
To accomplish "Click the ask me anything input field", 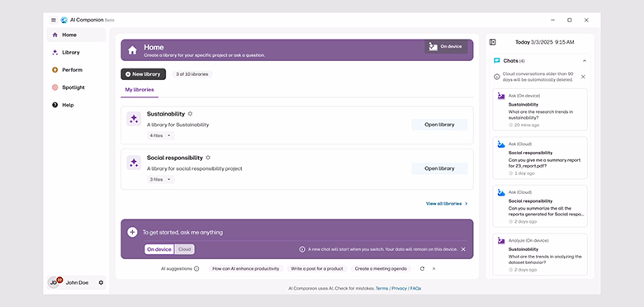I will 304,232.
